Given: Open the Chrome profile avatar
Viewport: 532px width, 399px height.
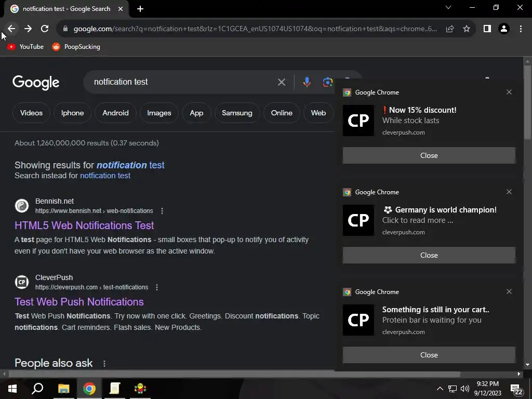Looking at the screenshot, I should point(504,29).
